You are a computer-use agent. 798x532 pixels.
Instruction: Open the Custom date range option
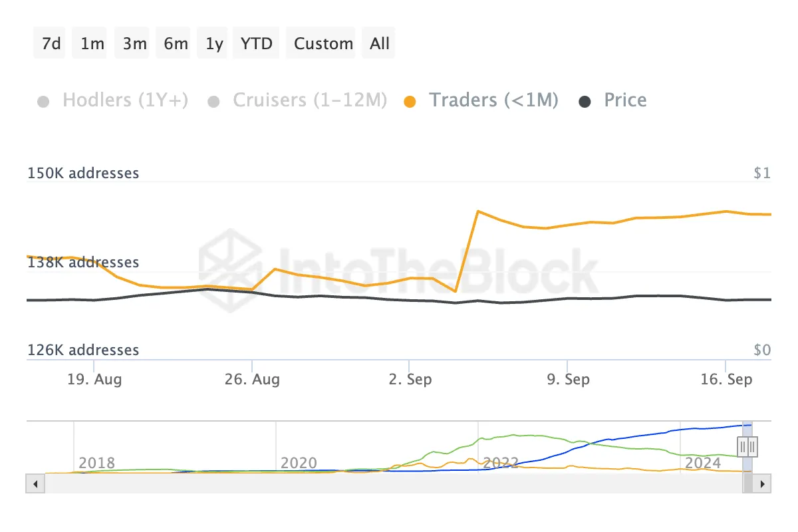pos(323,44)
